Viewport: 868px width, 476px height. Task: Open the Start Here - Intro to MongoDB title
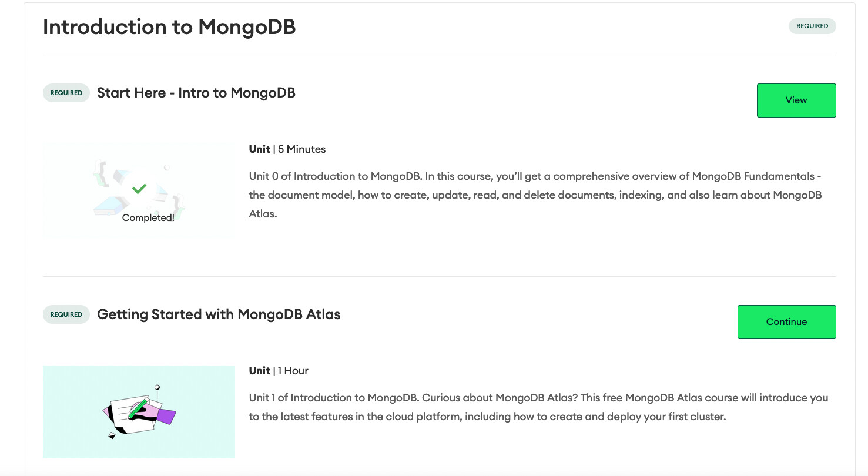[x=196, y=93]
